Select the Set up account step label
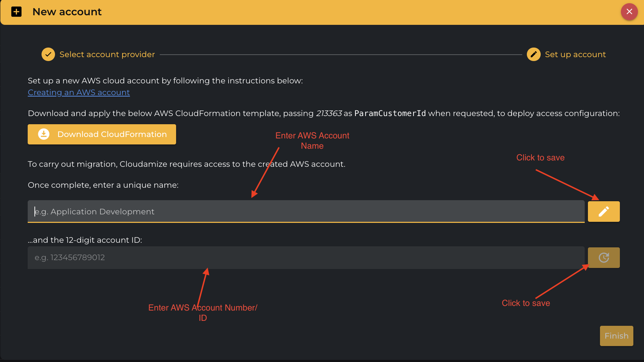Viewport: 644px width, 362px height. [575, 54]
